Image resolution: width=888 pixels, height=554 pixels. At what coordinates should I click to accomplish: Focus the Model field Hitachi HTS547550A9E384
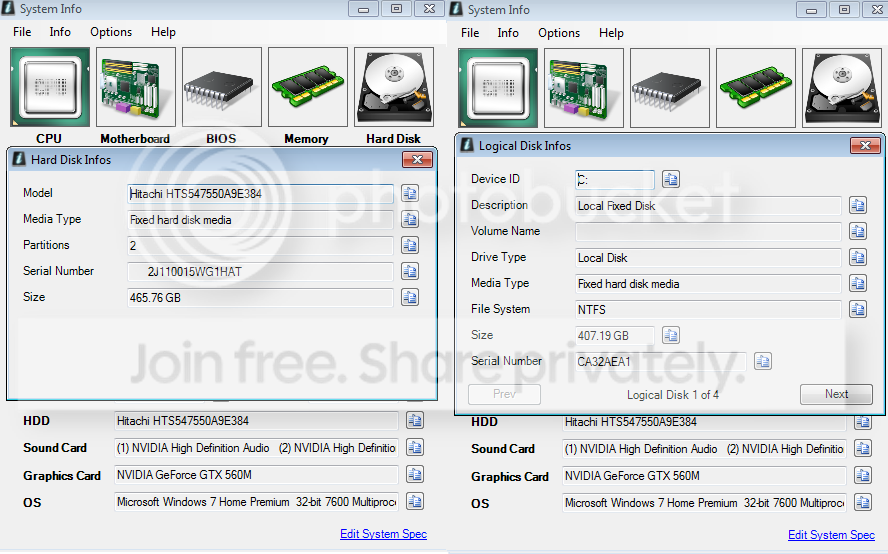click(x=261, y=194)
